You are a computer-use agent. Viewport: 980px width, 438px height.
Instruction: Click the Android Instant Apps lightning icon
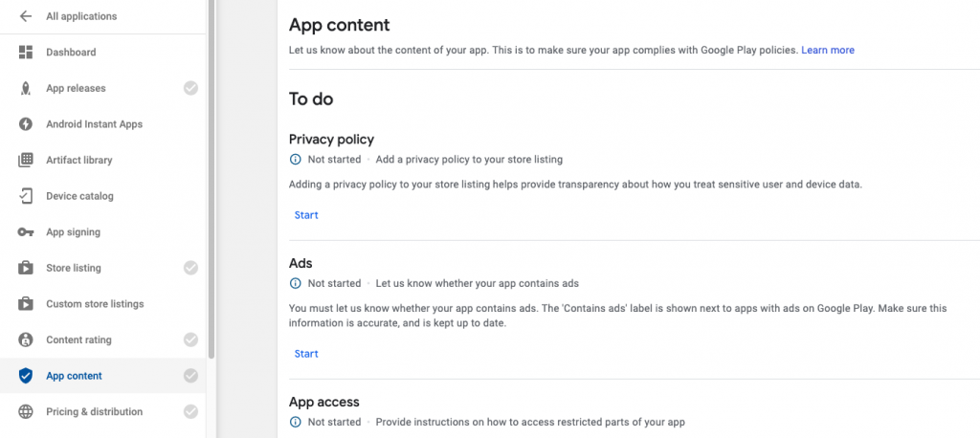pos(26,124)
